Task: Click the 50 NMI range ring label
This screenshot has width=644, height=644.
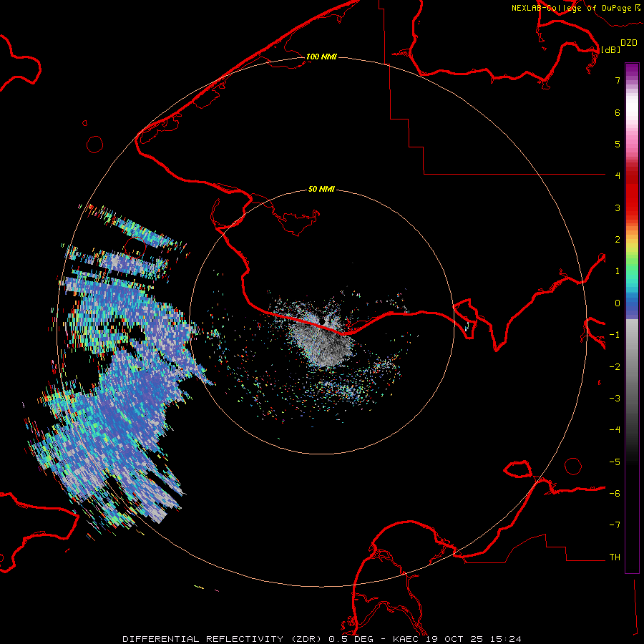Action: (321, 189)
